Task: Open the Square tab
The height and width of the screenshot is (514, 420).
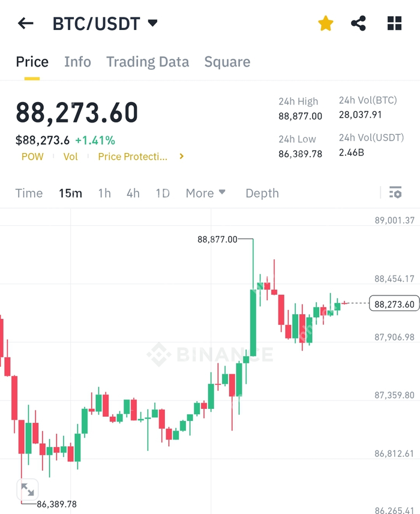Action: (227, 61)
